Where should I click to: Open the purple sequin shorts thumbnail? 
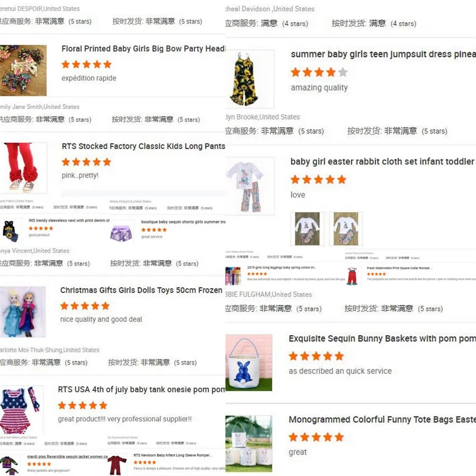(x=122, y=233)
